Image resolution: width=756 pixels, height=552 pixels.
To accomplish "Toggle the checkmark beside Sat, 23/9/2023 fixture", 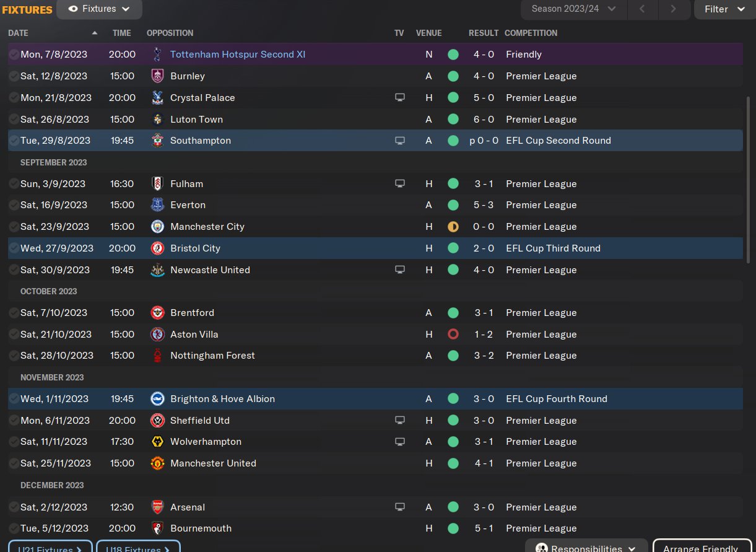I will (14, 227).
